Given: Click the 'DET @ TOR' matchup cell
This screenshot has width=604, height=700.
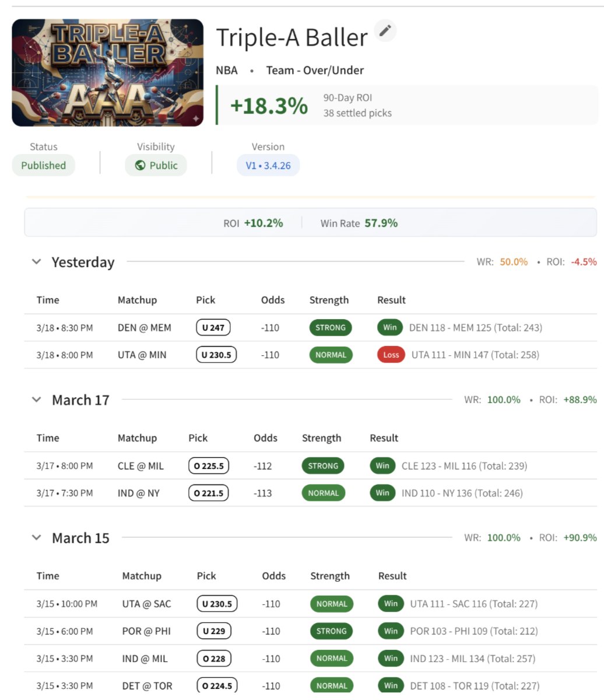Looking at the screenshot, I should [x=148, y=685].
